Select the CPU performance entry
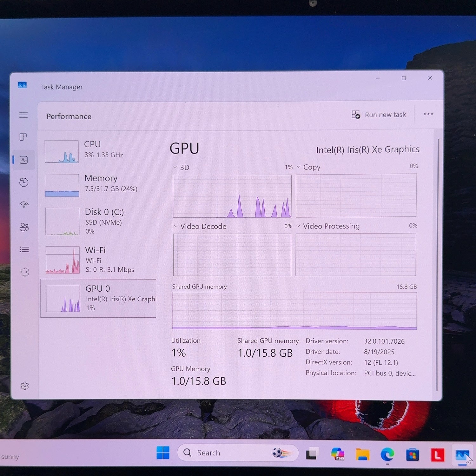This screenshot has width=476, height=476. (98, 152)
